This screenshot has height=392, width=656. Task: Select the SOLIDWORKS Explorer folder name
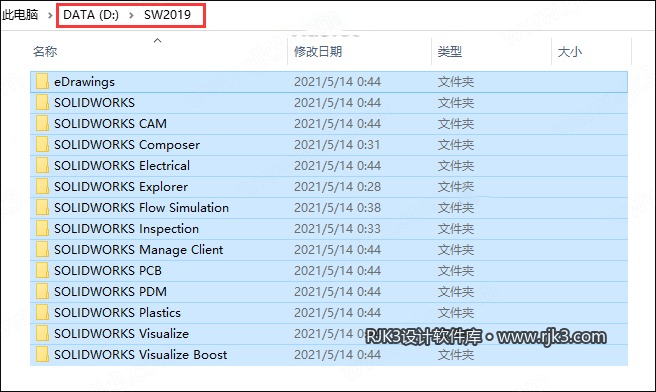(x=121, y=187)
